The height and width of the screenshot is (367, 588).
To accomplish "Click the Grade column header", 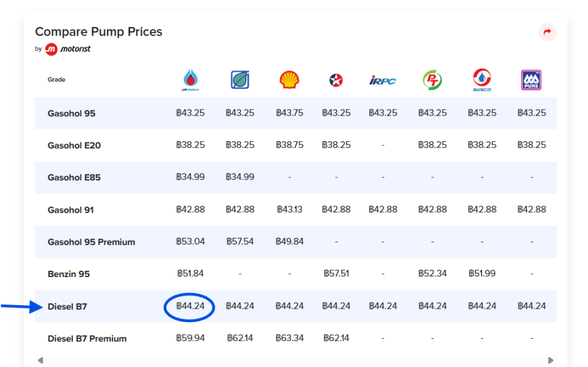I will pos(56,80).
